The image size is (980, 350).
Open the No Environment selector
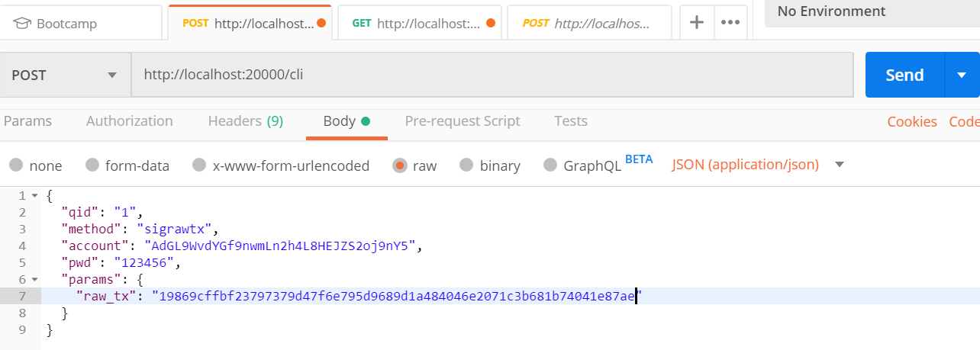pyautogui.click(x=870, y=11)
